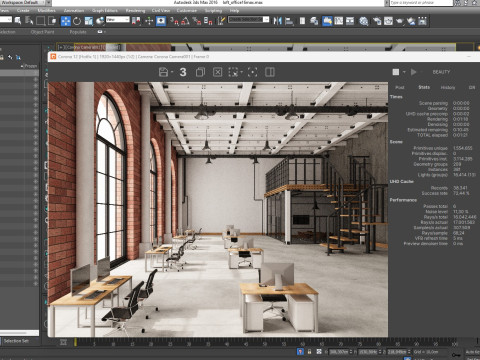Toggle the Ribbon display
The image size is (480, 360).
point(327,21)
